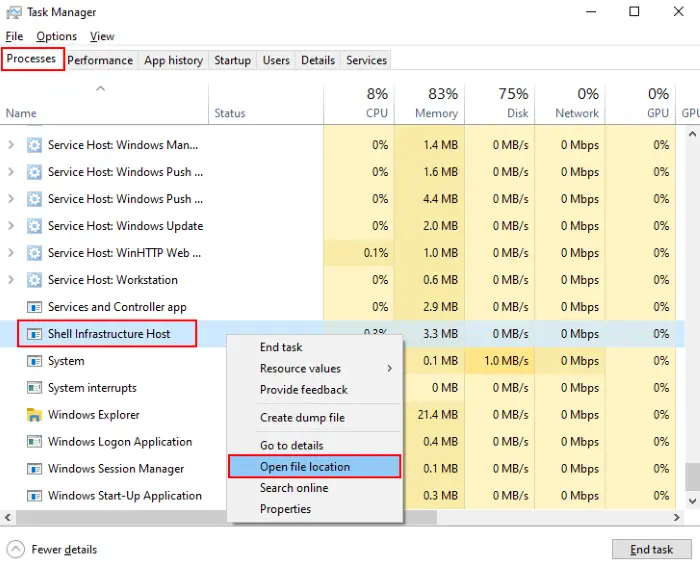The image size is (700, 570).
Task: Click the horizontal scrollbar right arrow
Action: coord(676,517)
